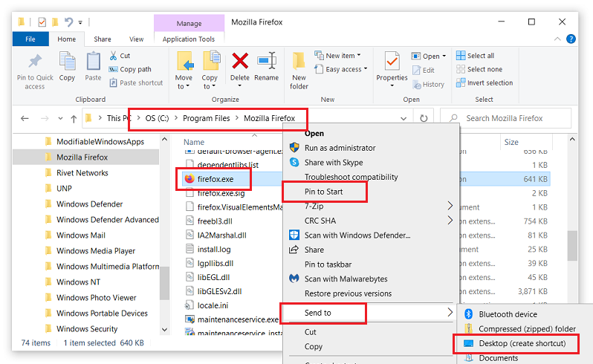The height and width of the screenshot is (364, 593).
Task: Switch to the View tab
Action: click(x=136, y=39)
